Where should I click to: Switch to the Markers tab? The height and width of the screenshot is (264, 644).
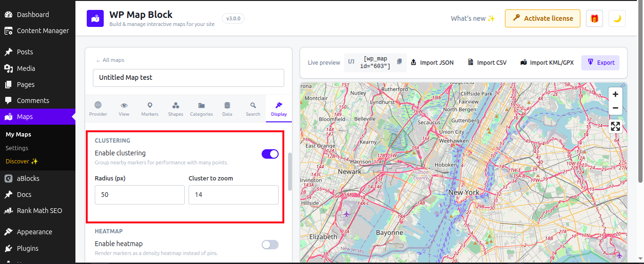[150, 109]
